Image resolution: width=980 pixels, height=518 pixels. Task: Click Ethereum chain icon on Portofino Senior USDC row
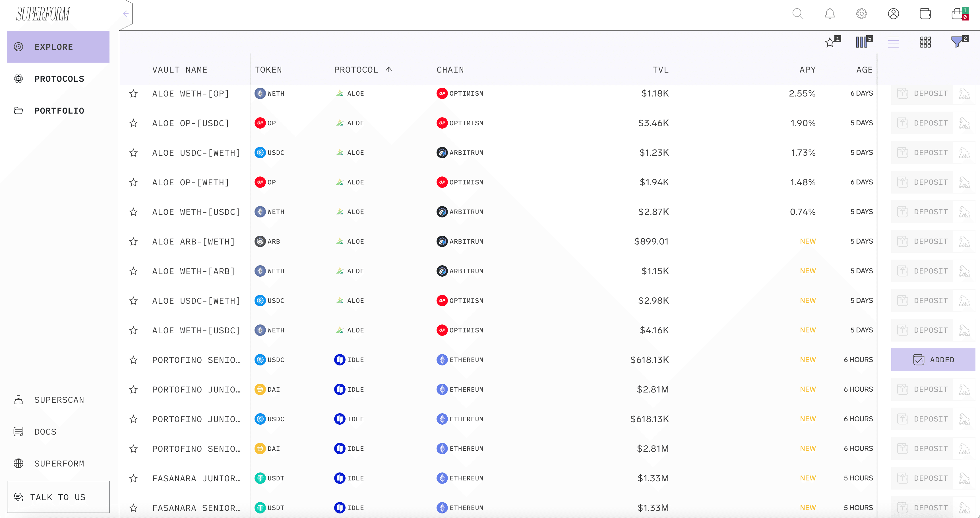442,360
